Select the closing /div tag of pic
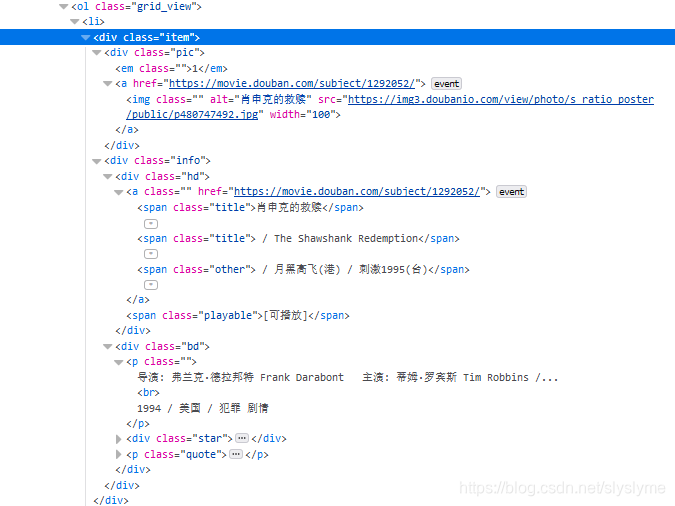The width and height of the screenshot is (675, 506). click(x=122, y=146)
